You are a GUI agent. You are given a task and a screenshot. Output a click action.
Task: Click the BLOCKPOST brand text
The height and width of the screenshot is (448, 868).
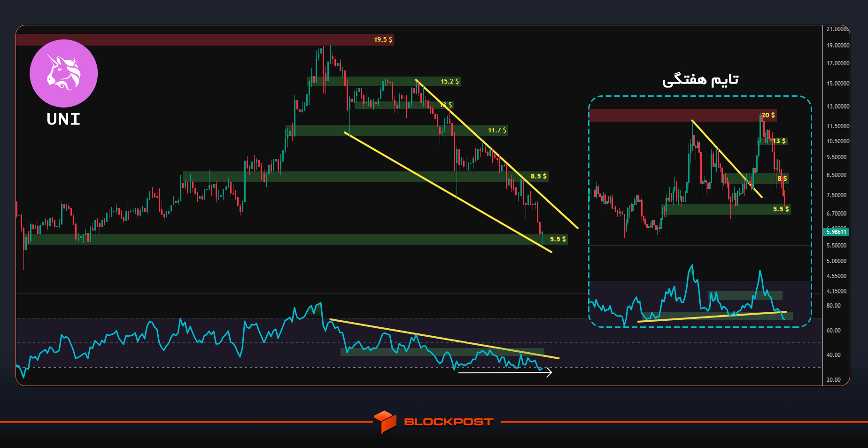pos(449,422)
